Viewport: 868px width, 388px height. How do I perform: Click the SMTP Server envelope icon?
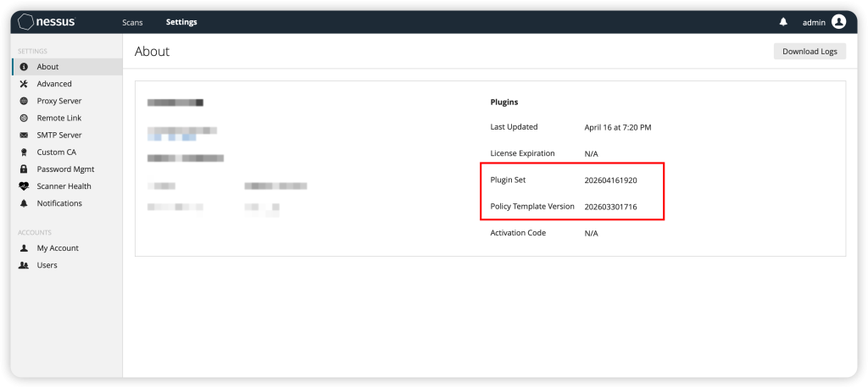click(x=24, y=135)
